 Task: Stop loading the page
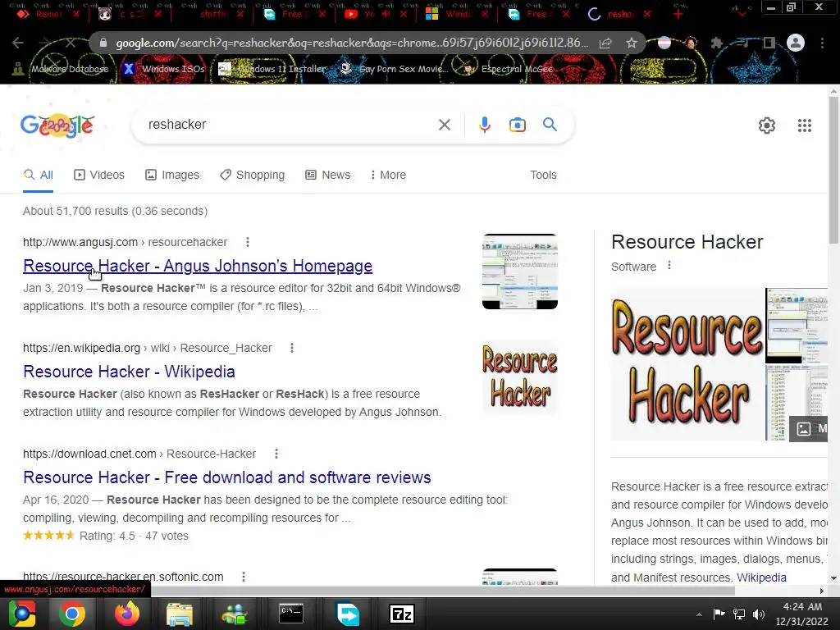(71, 43)
